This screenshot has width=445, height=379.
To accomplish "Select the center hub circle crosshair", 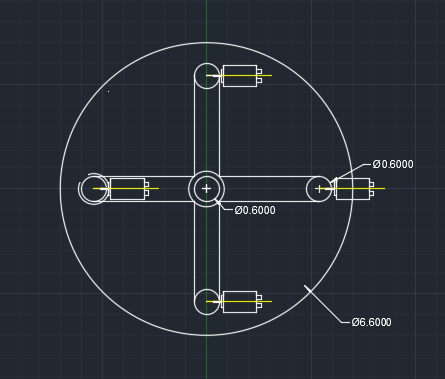I will pos(206,189).
